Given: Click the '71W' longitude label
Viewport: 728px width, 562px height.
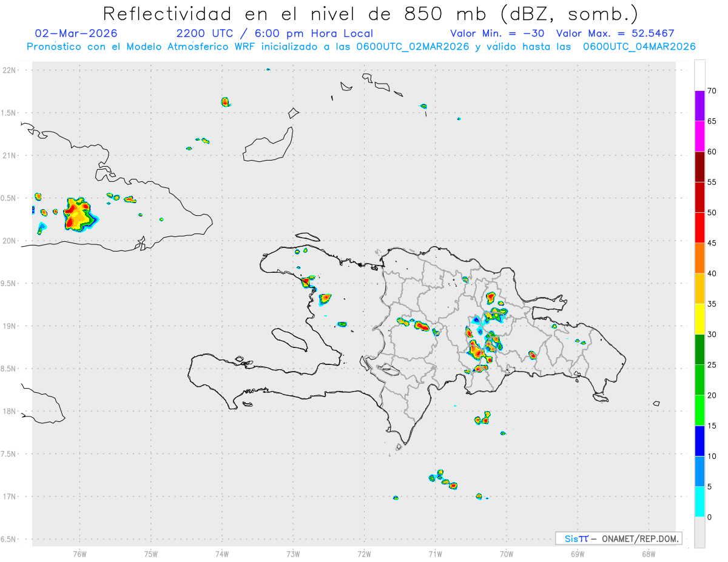Looking at the screenshot, I should pos(435,554).
